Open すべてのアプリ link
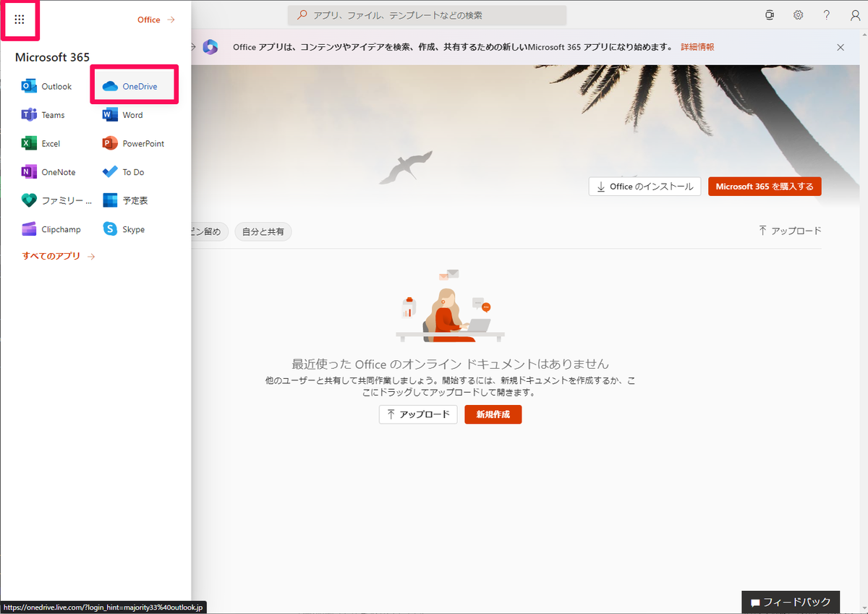Viewport: 868px width, 614px height. [59, 256]
